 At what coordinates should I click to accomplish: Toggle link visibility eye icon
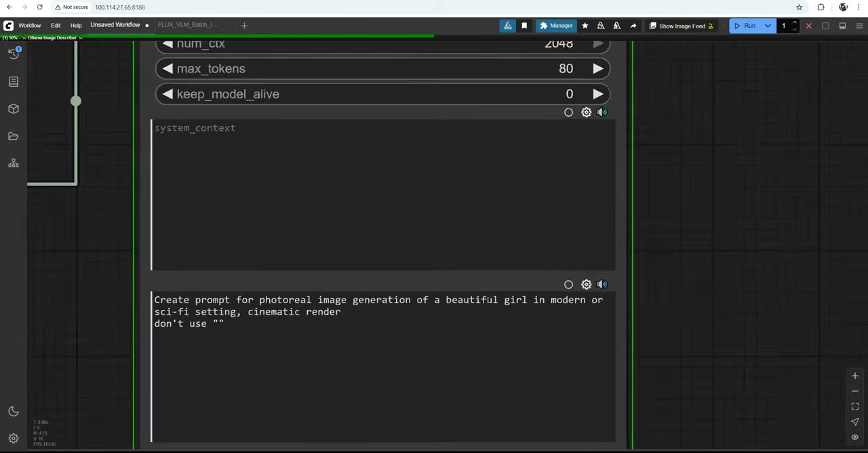pyautogui.click(x=855, y=437)
